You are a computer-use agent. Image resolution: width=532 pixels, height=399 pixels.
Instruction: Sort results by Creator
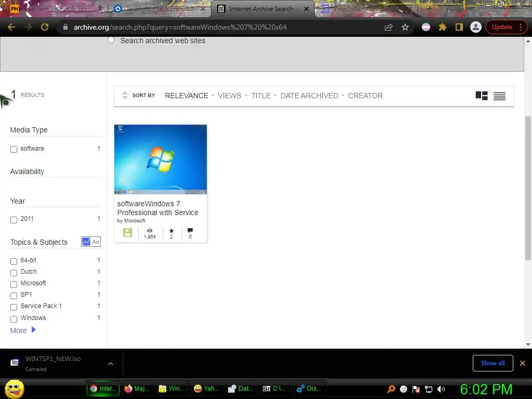(365, 96)
